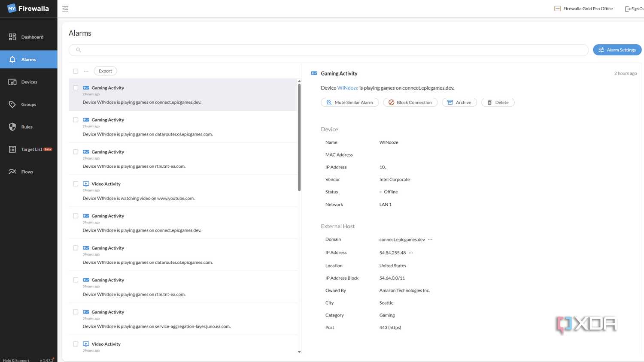The image size is (644, 362).
Task: Click the Block Connection button
Action: (410, 103)
